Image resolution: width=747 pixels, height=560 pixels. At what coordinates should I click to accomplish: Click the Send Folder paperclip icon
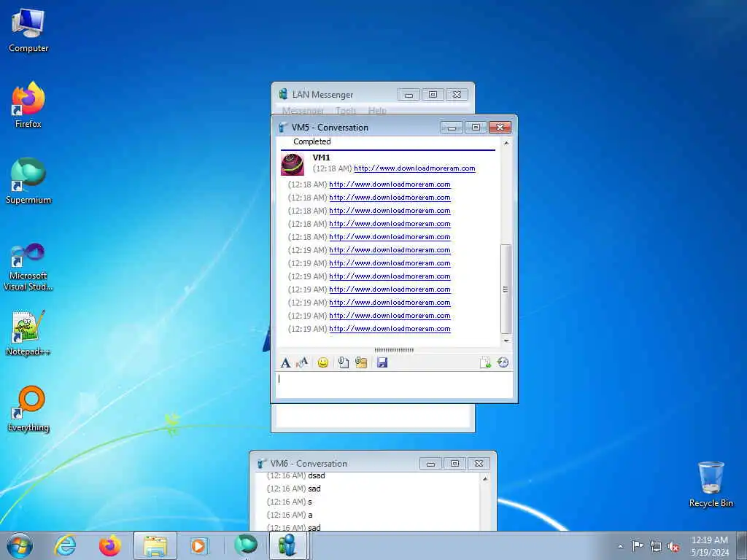[x=361, y=363]
